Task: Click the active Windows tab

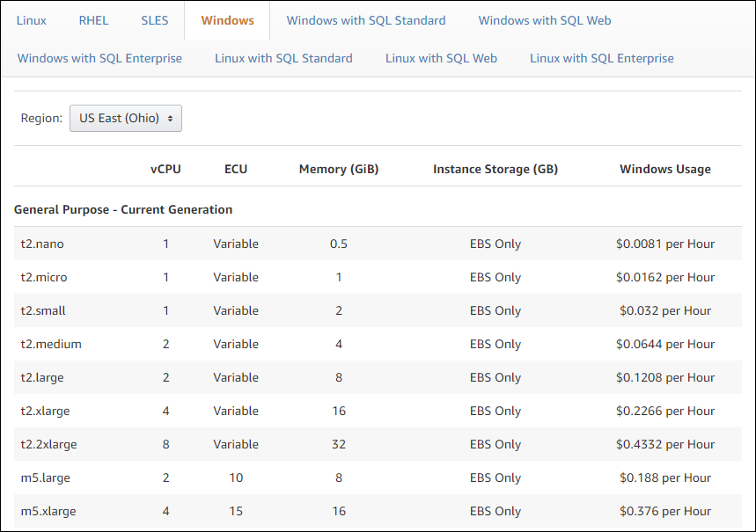Action: pyautogui.click(x=227, y=20)
